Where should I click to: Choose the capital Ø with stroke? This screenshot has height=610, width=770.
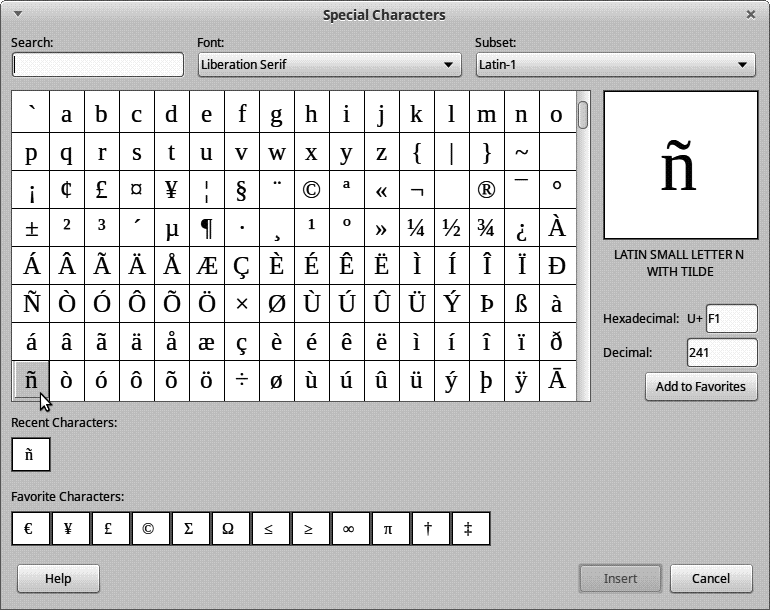(x=276, y=304)
